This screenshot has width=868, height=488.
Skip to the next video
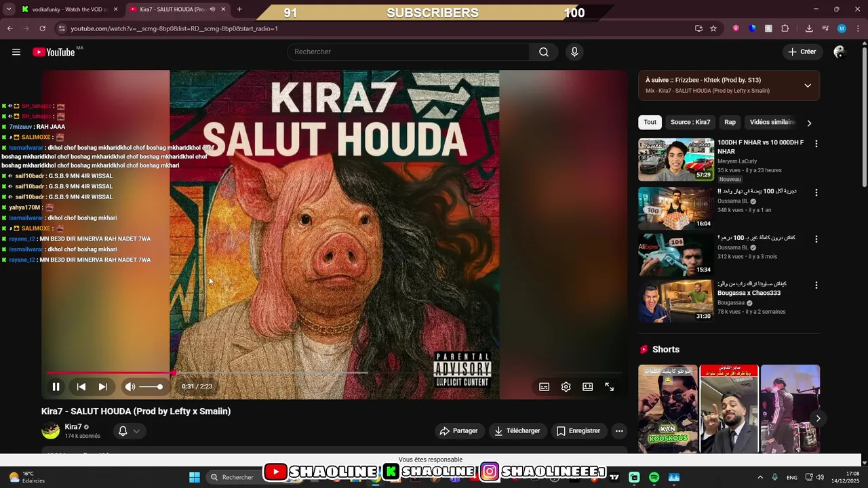(x=103, y=386)
